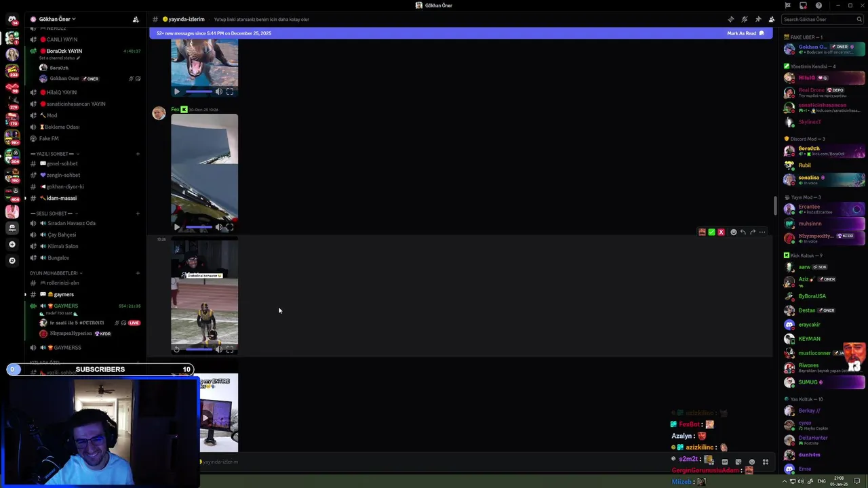
Task: Fullscreen the sea lion video
Action: pos(230,91)
